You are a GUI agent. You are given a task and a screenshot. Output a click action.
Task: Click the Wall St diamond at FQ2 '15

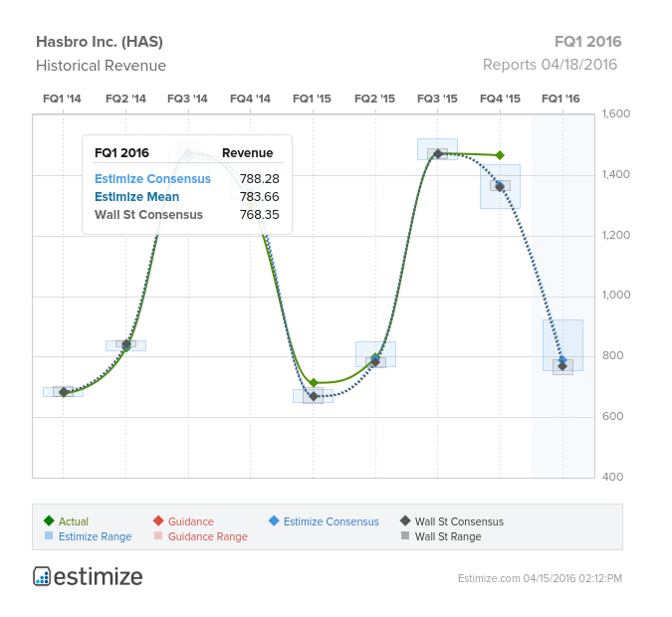pos(375,362)
